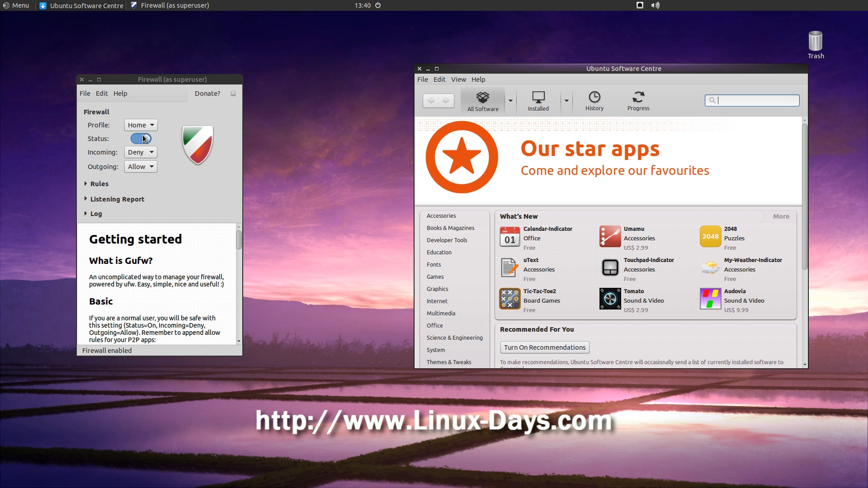Screen dimensions: 868x488
Task: Open the All Software dropdown arrow
Action: [x=510, y=101]
